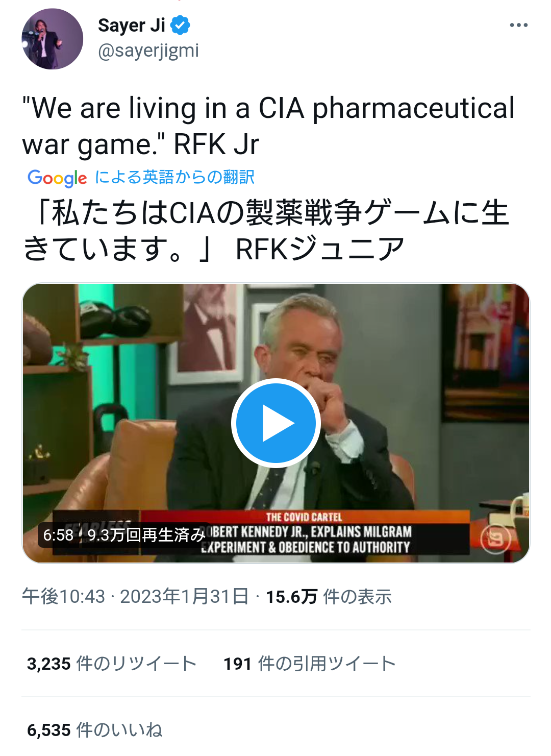View the 3,235 件のリツイート list
The width and height of the screenshot is (551, 756).
point(112,664)
